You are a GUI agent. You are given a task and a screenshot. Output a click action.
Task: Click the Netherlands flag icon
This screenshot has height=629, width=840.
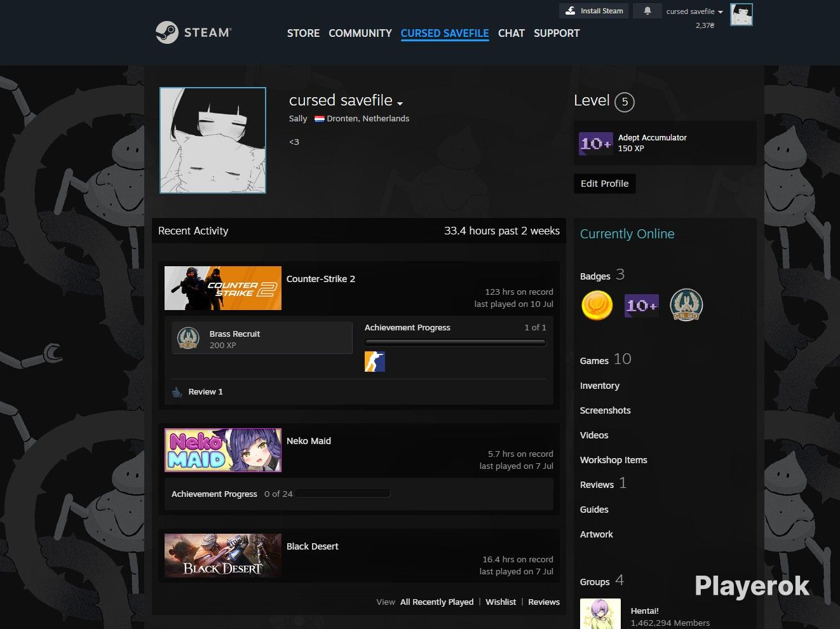pos(320,119)
